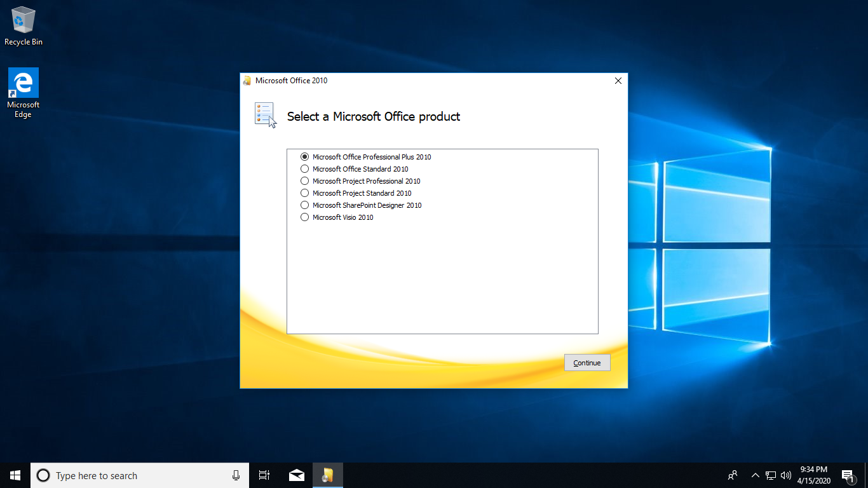Open the People icon in system tray
This screenshot has height=488, width=868.
pyautogui.click(x=733, y=475)
